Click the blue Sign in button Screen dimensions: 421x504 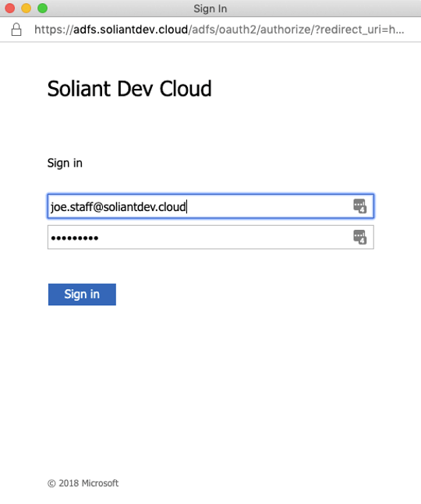[x=82, y=294]
